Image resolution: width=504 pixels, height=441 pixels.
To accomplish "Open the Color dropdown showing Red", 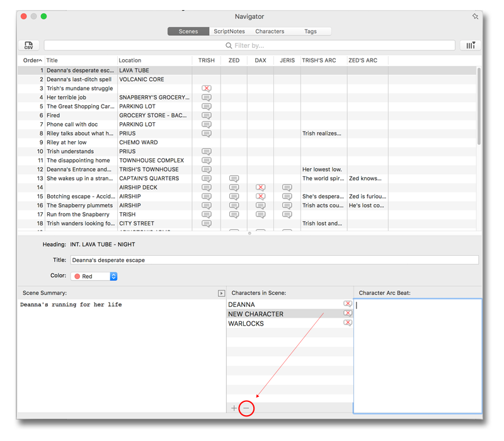I will click(x=94, y=276).
